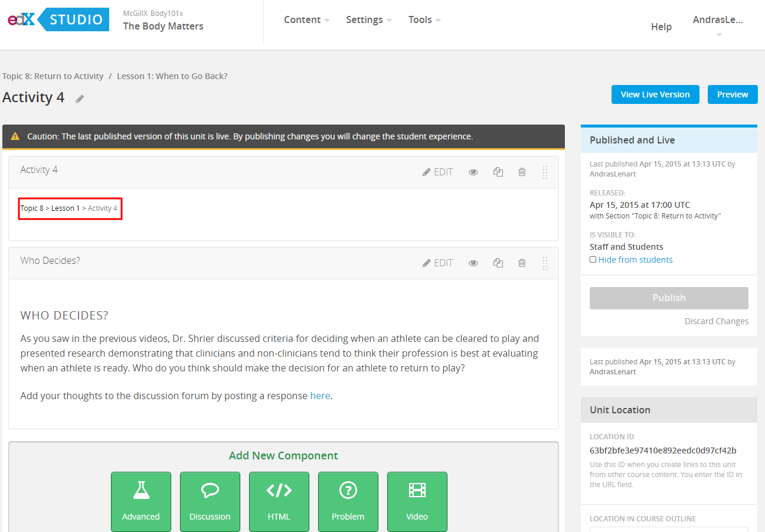The height and width of the screenshot is (532, 765).
Task: Toggle visibility eye on Activity 4 component
Action: click(473, 172)
